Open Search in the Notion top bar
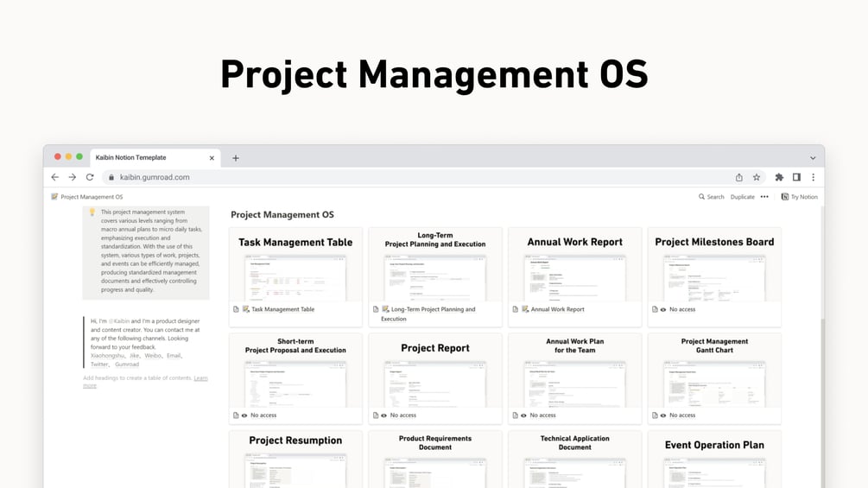Screen dimensions: 868x488 coord(712,196)
